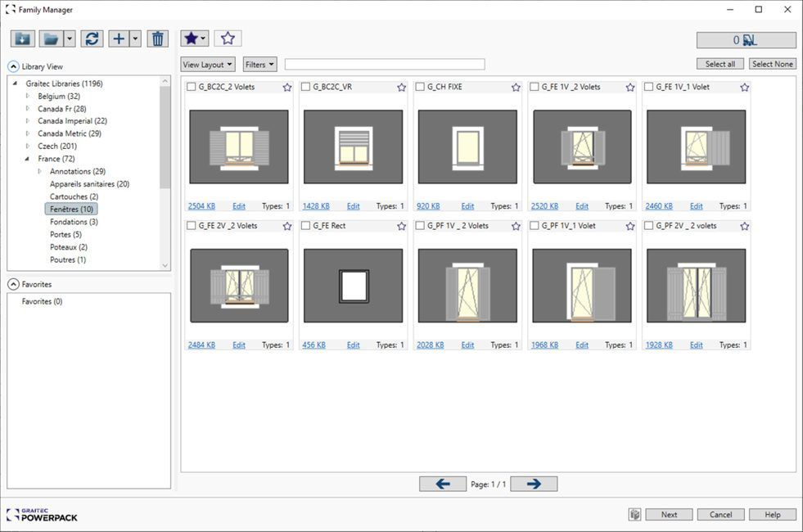Select the Portes library category

point(66,234)
